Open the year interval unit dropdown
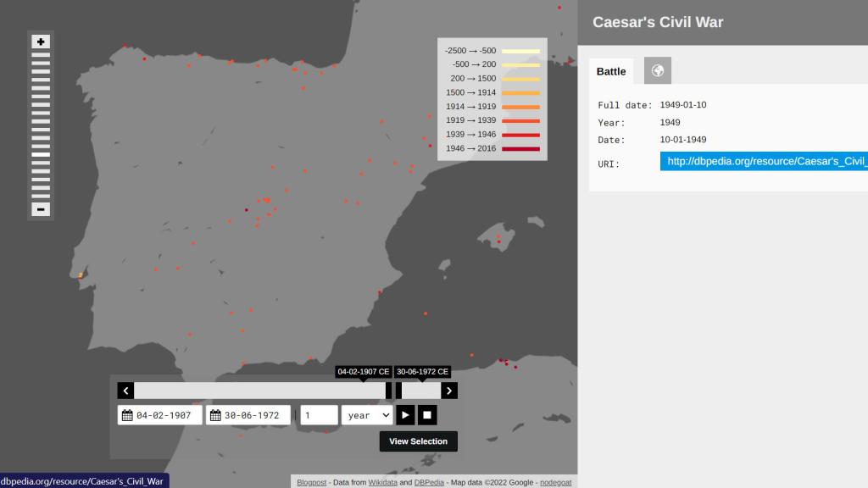Image resolution: width=868 pixels, height=488 pixels. [x=367, y=415]
